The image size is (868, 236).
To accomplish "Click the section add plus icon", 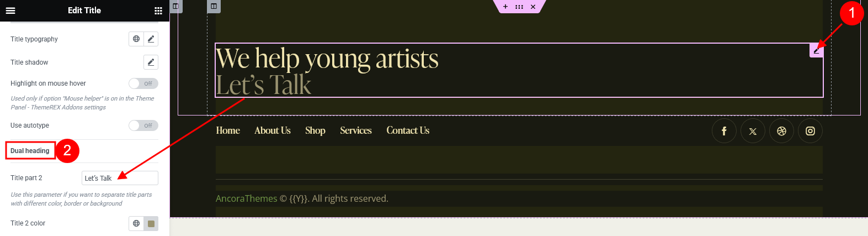I will 505,7.
